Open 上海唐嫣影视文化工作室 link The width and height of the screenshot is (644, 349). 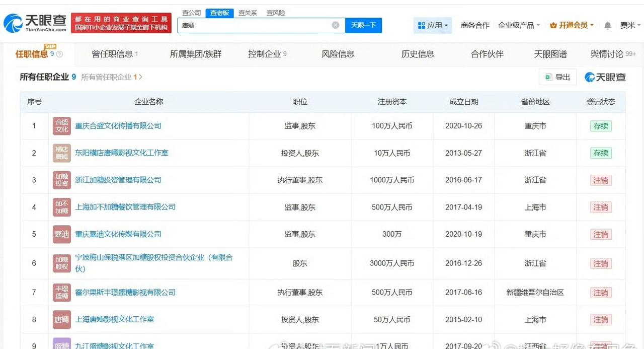[115, 320]
